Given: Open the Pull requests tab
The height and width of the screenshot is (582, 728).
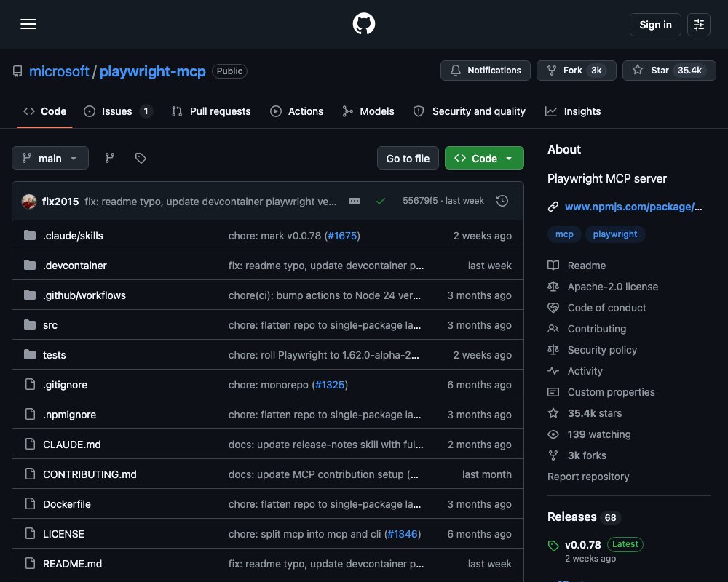Looking at the screenshot, I should point(211,111).
